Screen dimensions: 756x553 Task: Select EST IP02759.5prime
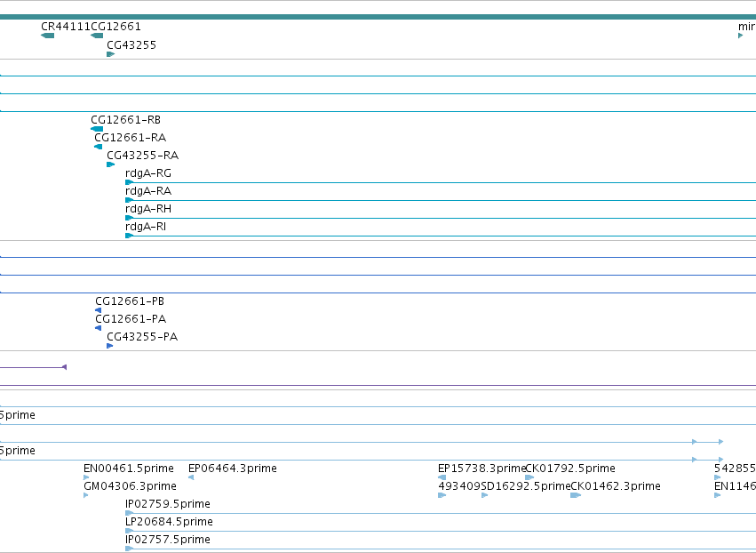point(168,504)
